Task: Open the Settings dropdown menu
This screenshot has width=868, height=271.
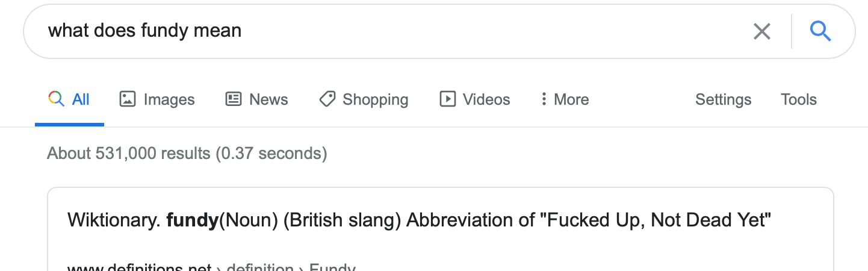Action: click(x=723, y=99)
